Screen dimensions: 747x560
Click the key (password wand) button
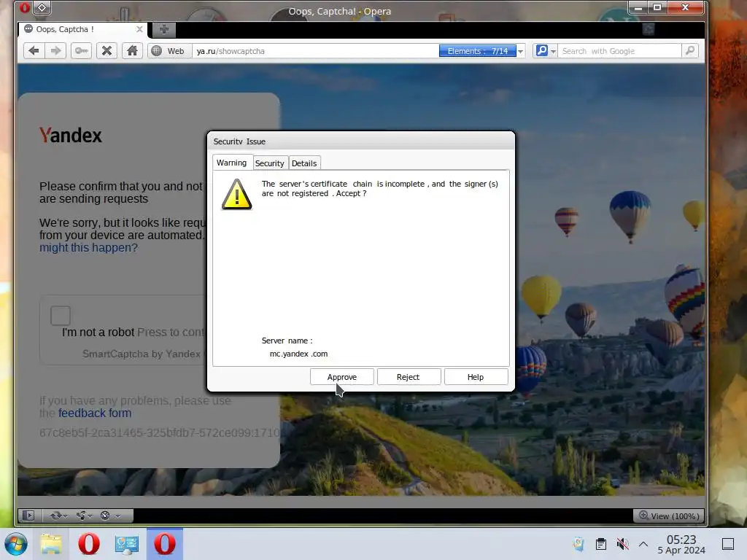coord(82,50)
